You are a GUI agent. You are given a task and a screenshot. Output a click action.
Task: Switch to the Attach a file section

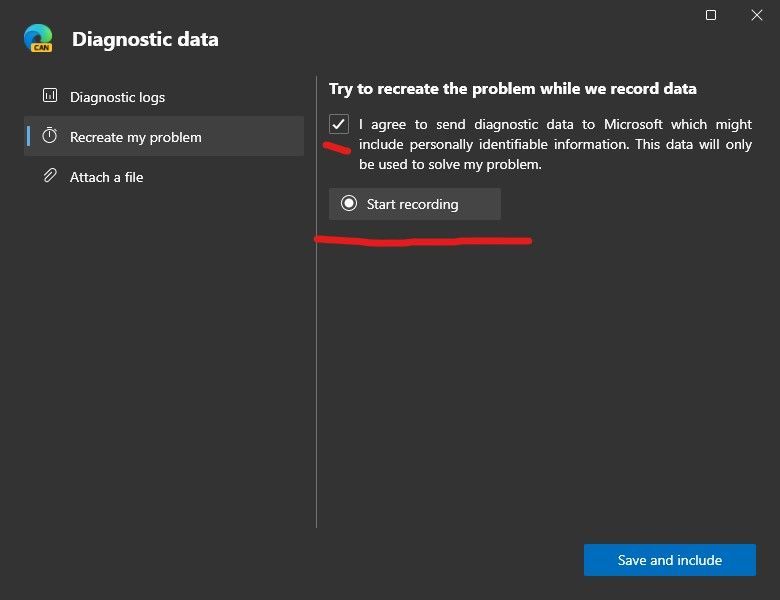pyautogui.click(x=106, y=177)
